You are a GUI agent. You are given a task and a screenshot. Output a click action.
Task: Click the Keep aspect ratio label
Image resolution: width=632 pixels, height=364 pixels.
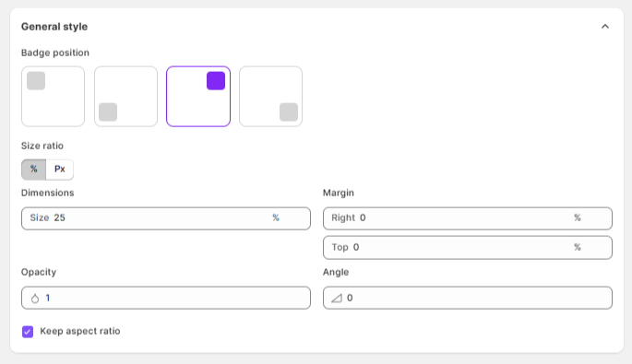point(80,331)
